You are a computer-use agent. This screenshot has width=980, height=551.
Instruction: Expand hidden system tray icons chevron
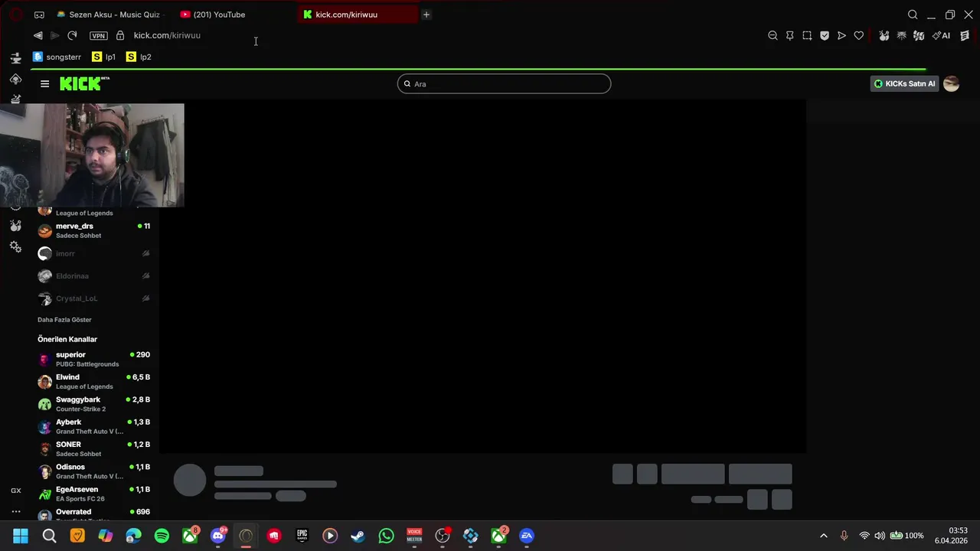click(824, 536)
